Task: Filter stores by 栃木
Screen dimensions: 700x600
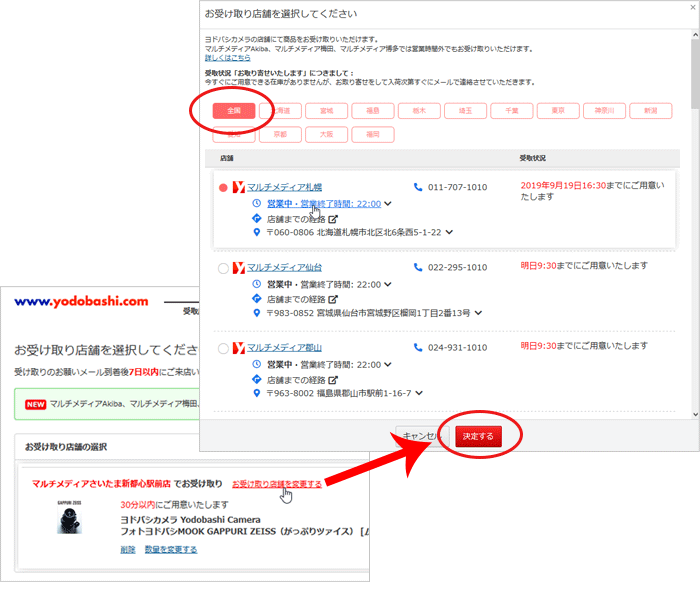Action: pos(419,111)
